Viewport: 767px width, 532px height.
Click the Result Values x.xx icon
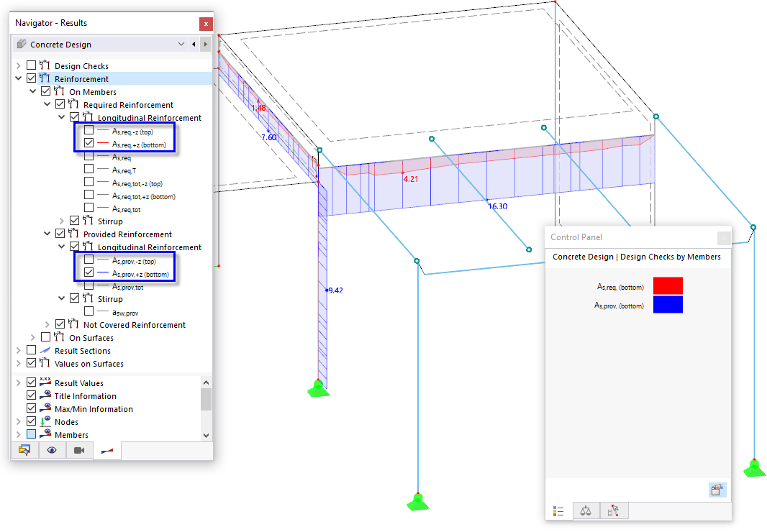(45, 382)
